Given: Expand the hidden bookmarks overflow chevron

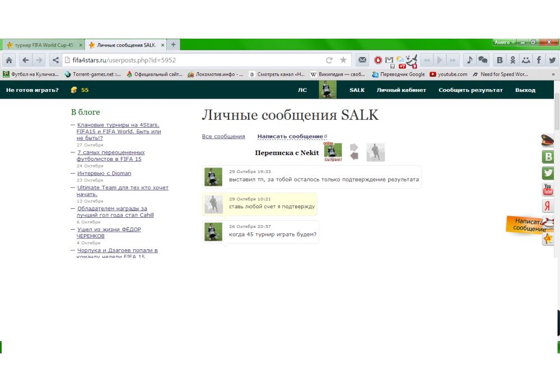Looking at the screenshot, I should 554,74.
